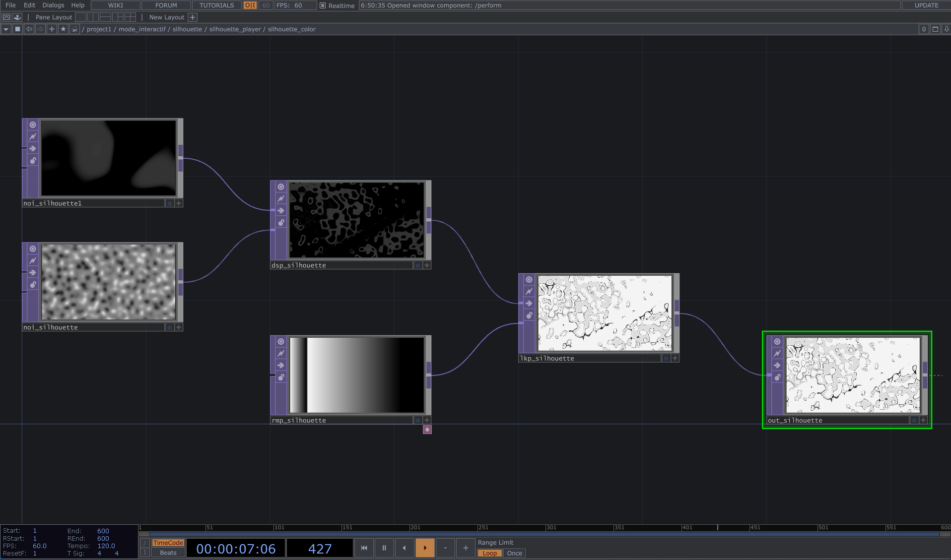Click the UPDATE button

pos(926,5)
